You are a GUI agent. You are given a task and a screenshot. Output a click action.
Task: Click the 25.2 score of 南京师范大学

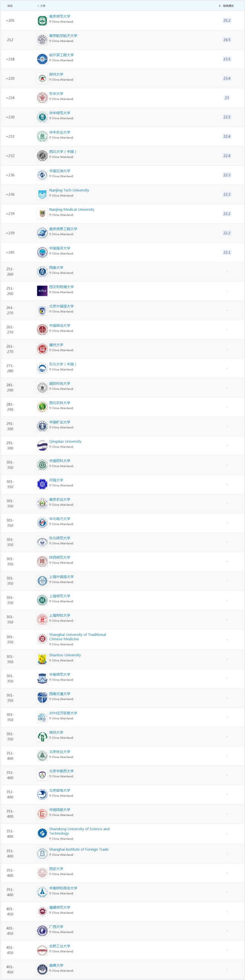227,21
